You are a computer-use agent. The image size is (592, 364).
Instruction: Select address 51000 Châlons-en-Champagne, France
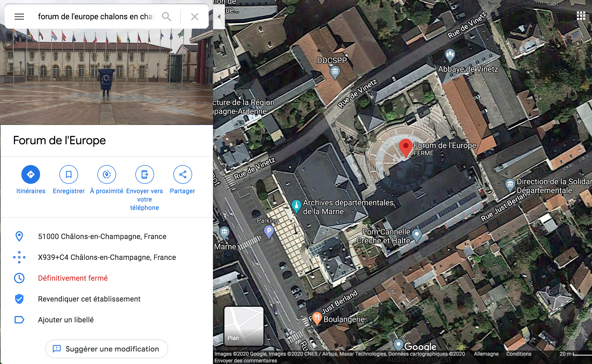click(x=102, y=236)
